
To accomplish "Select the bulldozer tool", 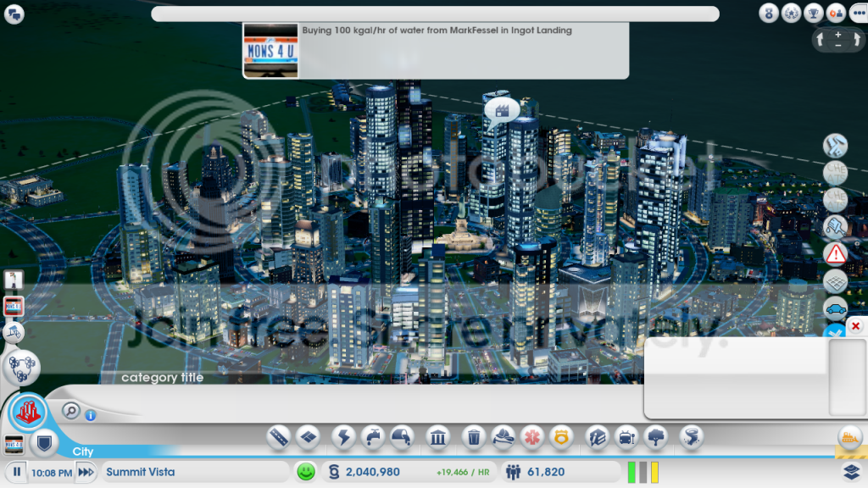I will tap(849, 438).
